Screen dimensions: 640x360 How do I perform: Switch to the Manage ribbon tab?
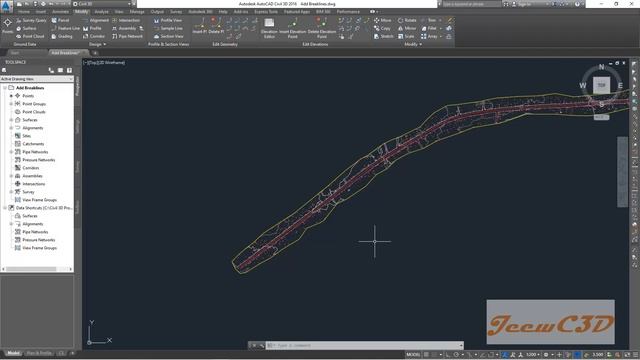point(137,12)
